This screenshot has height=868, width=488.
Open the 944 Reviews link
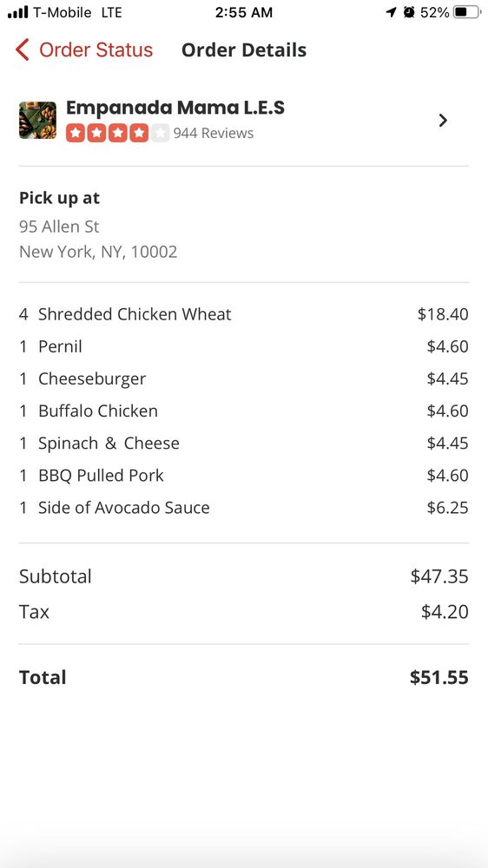coord(214,133)
